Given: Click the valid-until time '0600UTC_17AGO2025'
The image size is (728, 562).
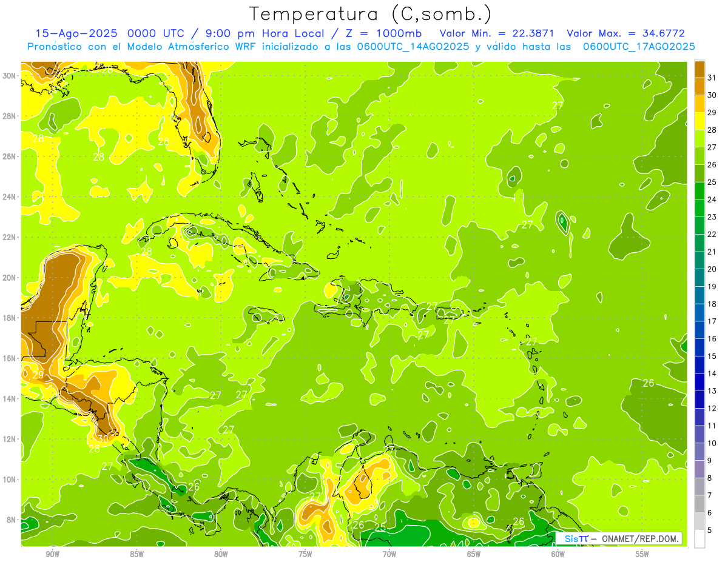Looking at the screenshot, I should 638,47.
